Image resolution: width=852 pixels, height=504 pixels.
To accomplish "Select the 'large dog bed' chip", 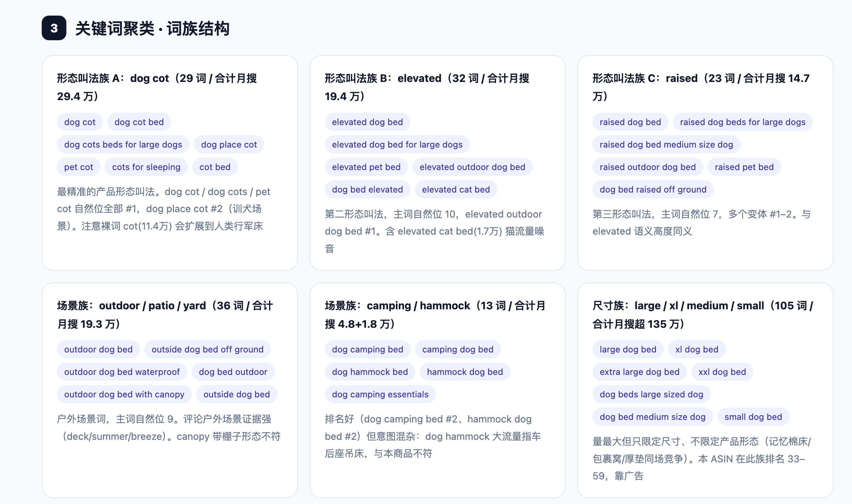I will click(x=628, y=350).
